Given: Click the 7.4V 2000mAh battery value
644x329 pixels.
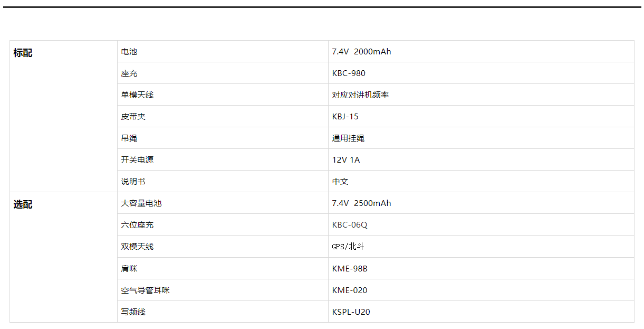Looking at the screenshot, I should (361, 52).
